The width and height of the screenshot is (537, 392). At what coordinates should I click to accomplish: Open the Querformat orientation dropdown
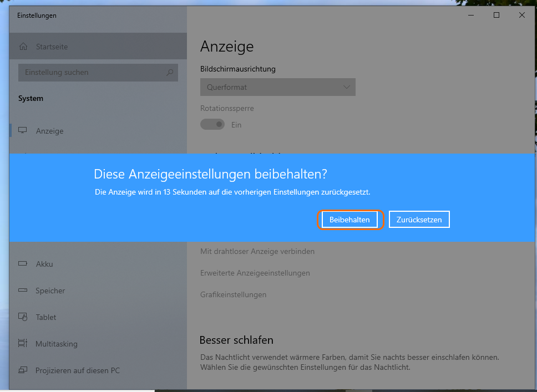click(277, 87)
